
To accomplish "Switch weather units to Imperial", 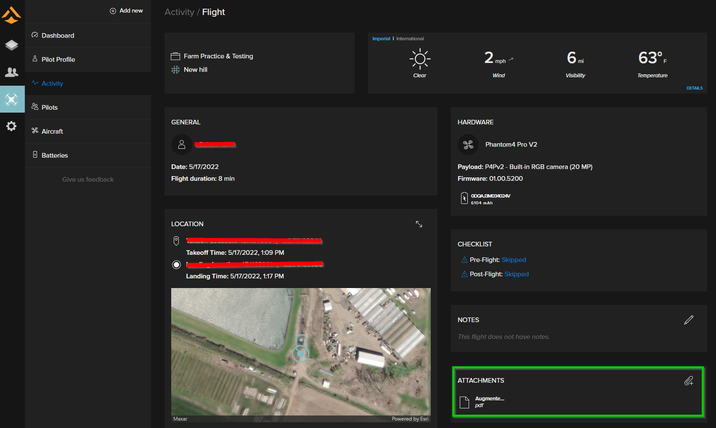I will (x=381, y=38).
